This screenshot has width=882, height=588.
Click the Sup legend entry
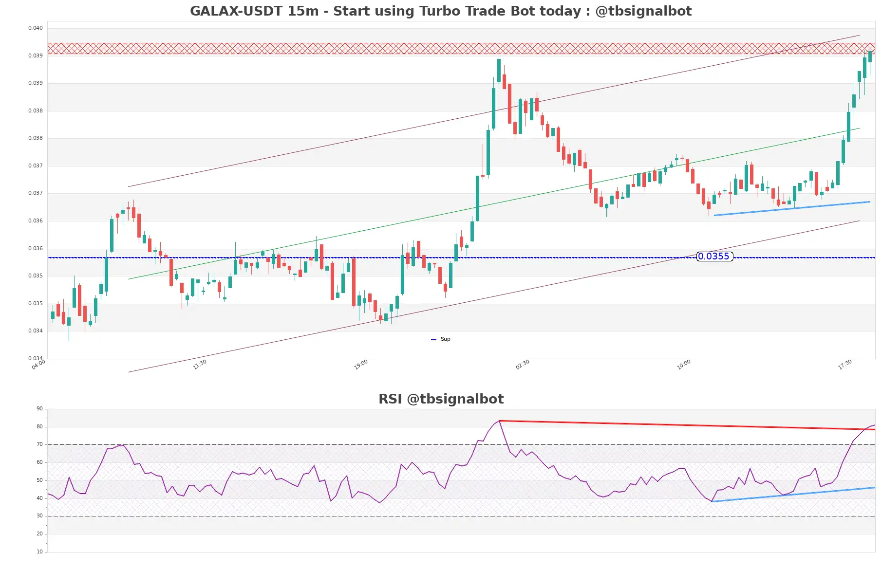pos(441,339)
